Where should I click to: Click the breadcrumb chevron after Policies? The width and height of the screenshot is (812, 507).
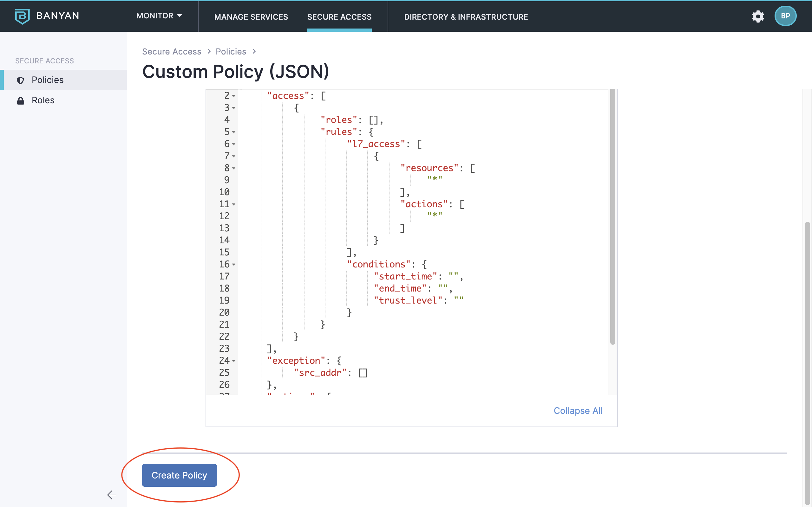point(254,51)
